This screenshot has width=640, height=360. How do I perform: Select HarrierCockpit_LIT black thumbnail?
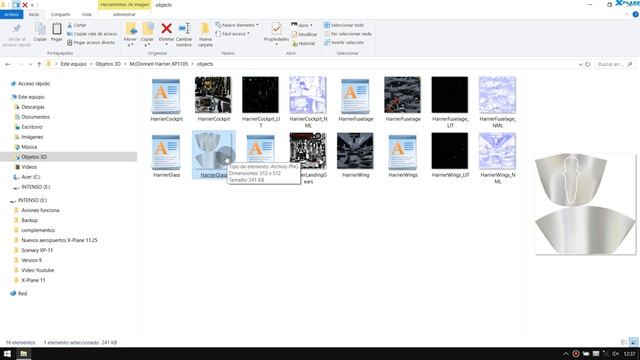pos(260,95)
